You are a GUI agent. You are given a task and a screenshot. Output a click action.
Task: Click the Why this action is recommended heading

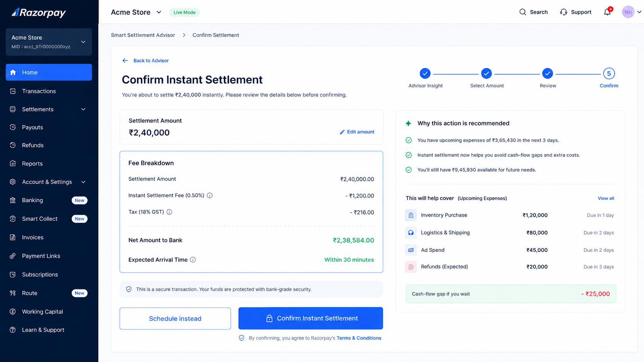point(463,123)
